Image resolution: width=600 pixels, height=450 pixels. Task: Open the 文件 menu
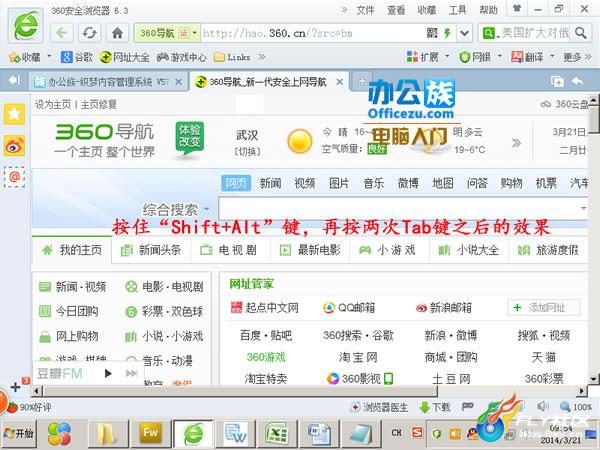point(365,10)
